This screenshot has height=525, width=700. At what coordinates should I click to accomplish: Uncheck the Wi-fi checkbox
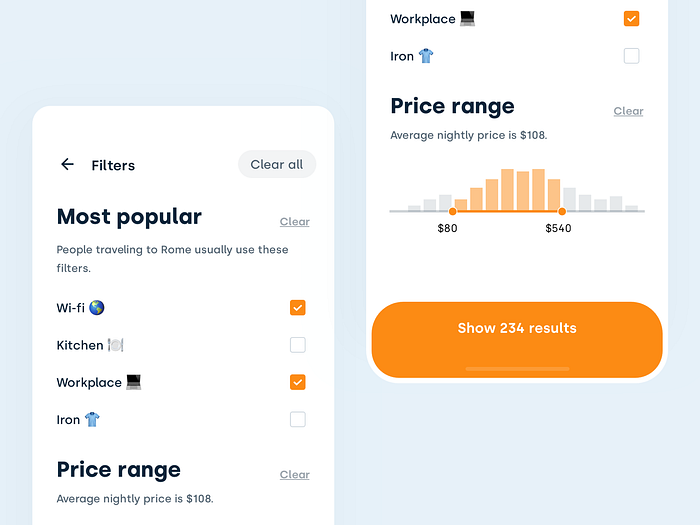(298, 308)
